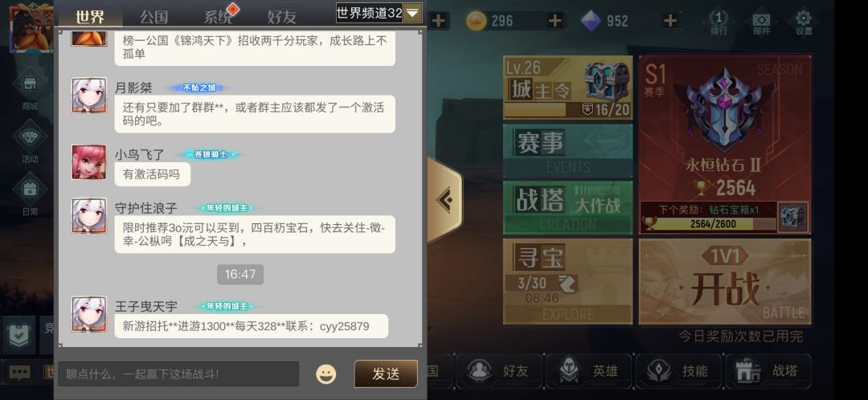Expand the 世界频道32 channel dropdown
Screen dimensions: 868x400
tap(379, 13)
